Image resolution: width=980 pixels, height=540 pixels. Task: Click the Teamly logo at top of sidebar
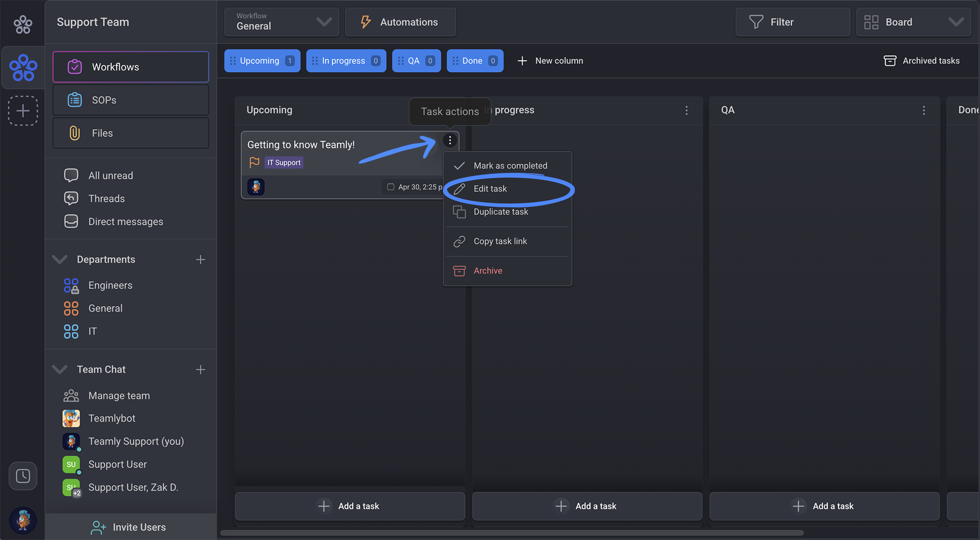pos(23,24)
